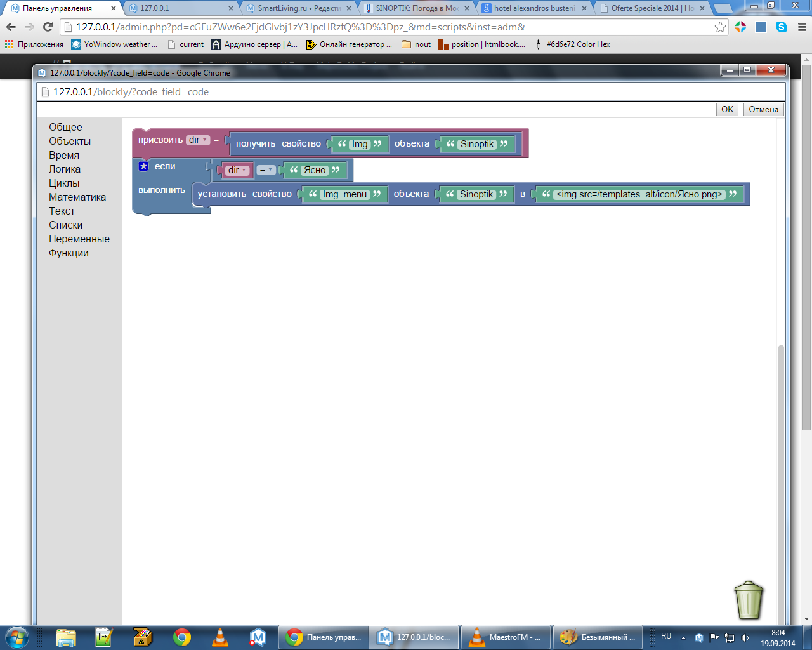Switch to the 127.0.0.1 browser tab

[x=181, y=8]
